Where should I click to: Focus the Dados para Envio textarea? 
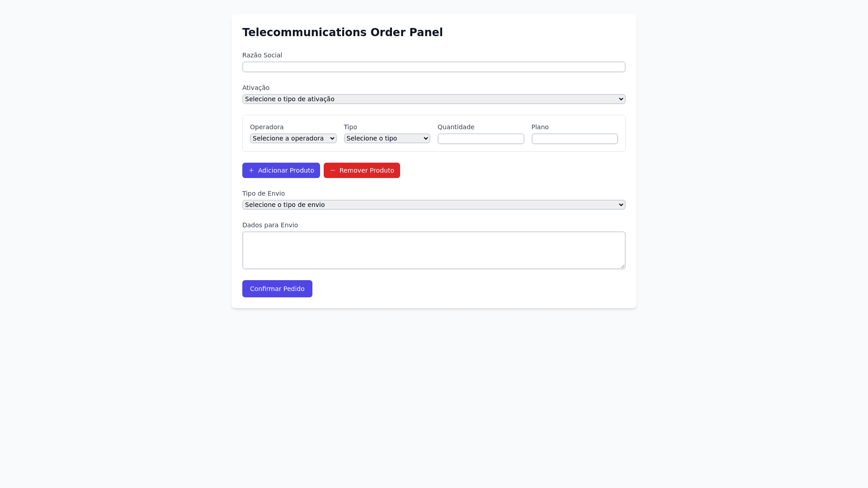(x=434, y=250)
